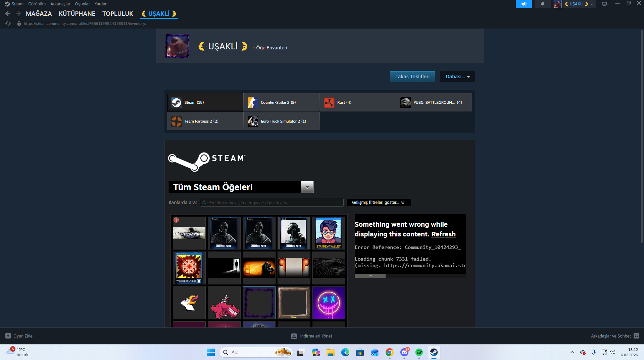Navigate to TOPLULUK
644x360 pixels.
(118, 14)
